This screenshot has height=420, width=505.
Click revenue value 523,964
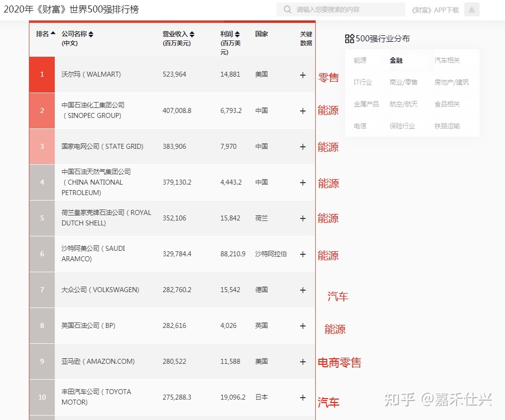tap(174, 74)
